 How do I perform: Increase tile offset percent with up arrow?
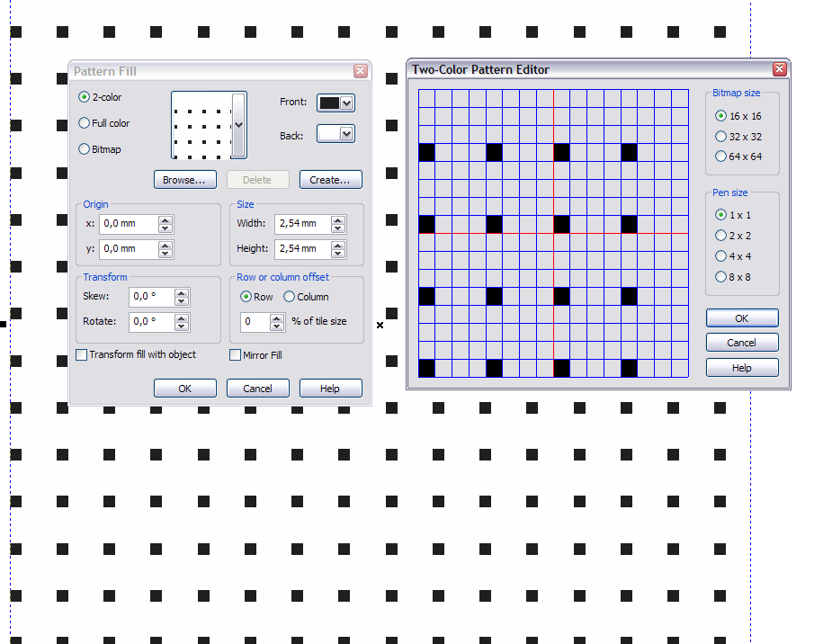click(x=277, y=318)
